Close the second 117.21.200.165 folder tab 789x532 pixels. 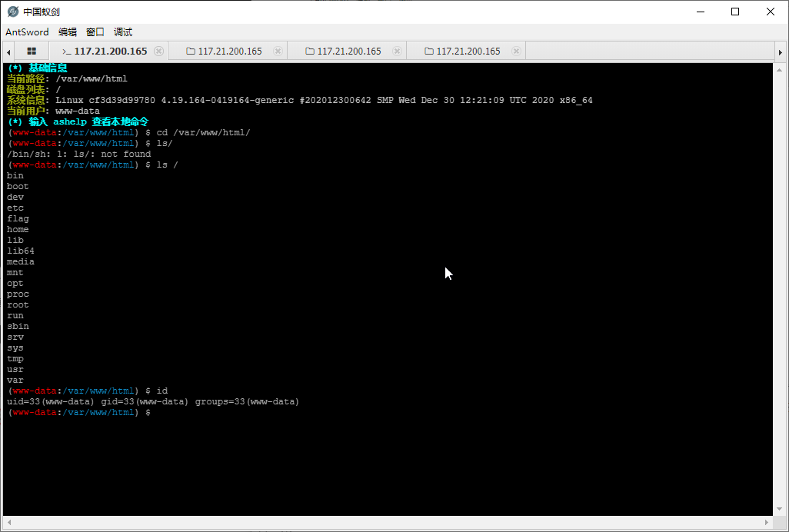(278, 51)
